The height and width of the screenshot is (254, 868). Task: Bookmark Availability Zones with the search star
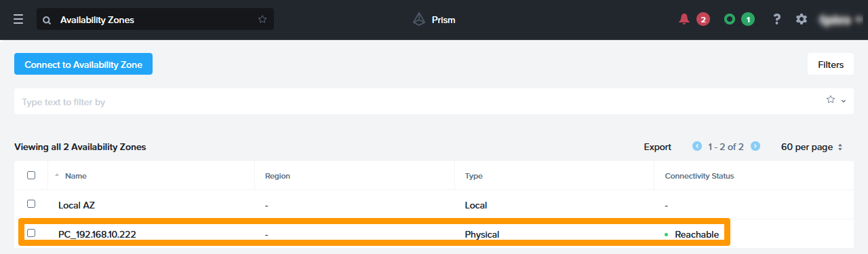[262, 20]
